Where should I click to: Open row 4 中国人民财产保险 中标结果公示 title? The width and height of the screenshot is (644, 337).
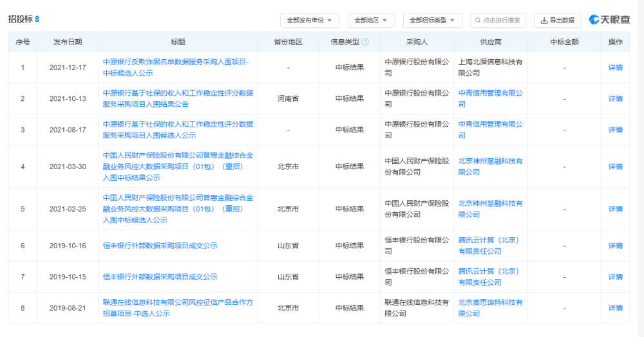tap(178, 167)
